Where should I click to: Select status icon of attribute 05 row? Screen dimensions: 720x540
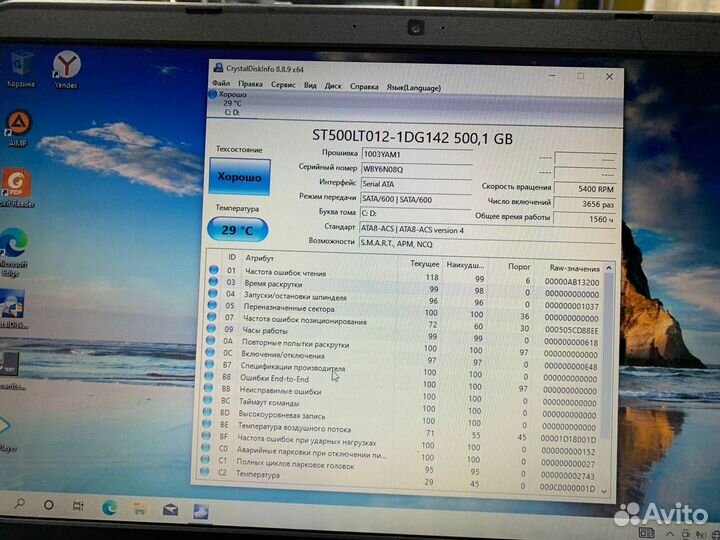tap(212, 304)
